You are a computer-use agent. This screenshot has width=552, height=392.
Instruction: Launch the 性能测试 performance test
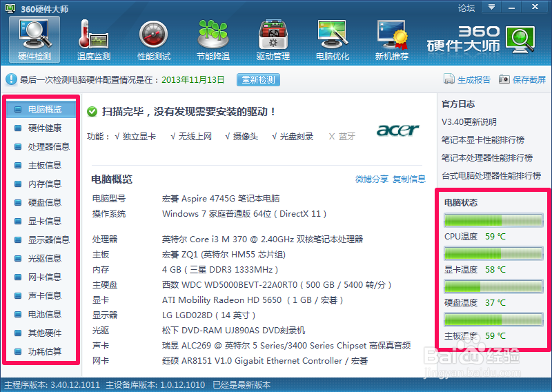(x=153, y=39)
